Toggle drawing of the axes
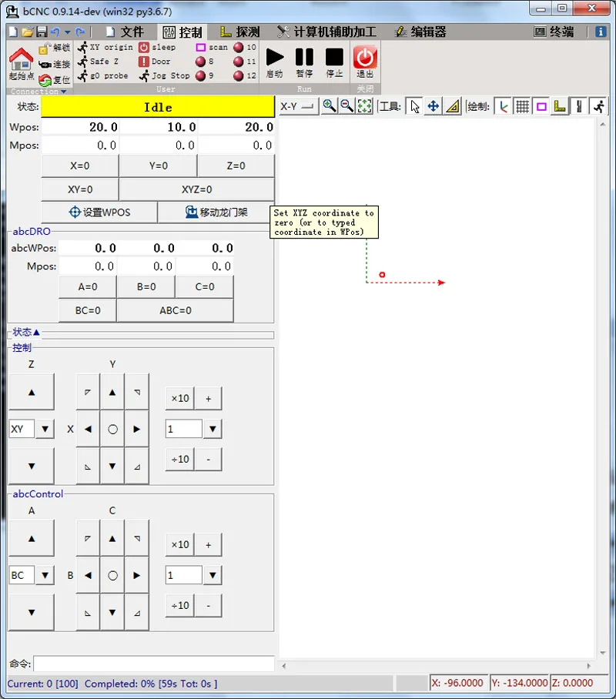The width and height of the screenshot is (616, 699). click(x=504, y=106)
